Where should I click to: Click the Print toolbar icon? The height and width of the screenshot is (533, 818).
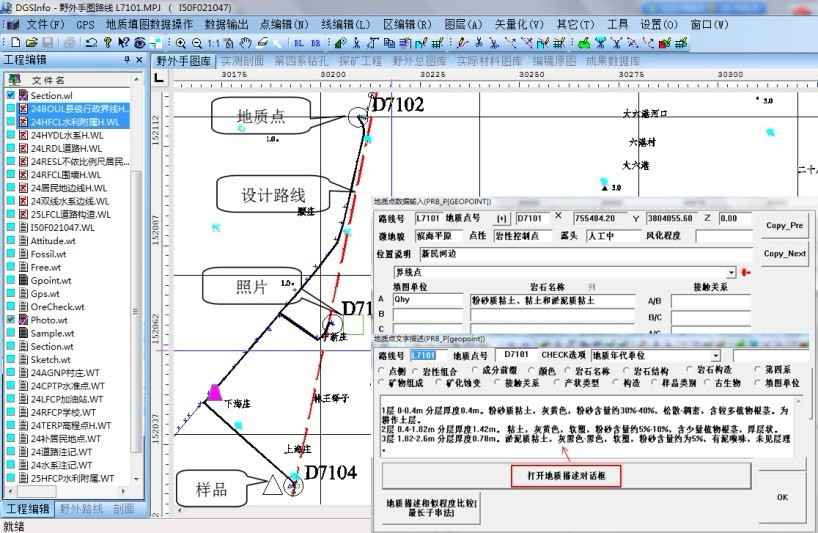pos(70,43)
